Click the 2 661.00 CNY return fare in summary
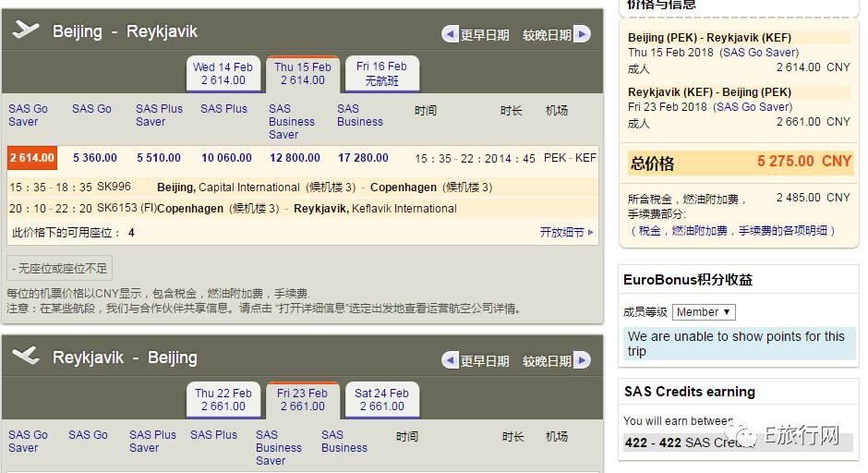This screenshot has height=473, width=868. point(813,121)
